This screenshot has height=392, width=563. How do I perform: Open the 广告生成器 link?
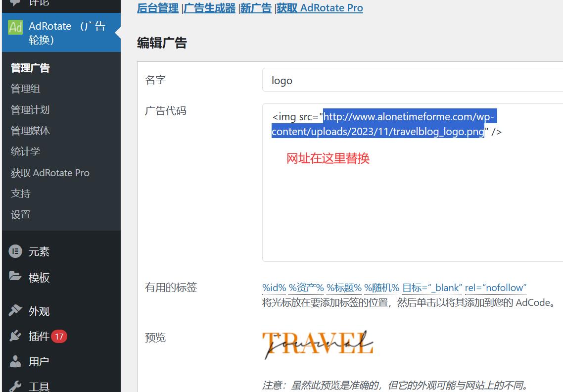210,8
